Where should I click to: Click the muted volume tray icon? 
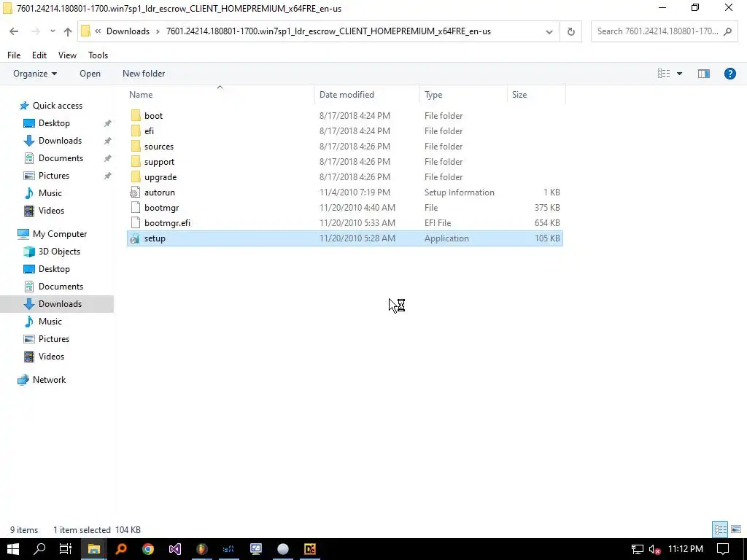pyautogui.click(x=654, y=550)
